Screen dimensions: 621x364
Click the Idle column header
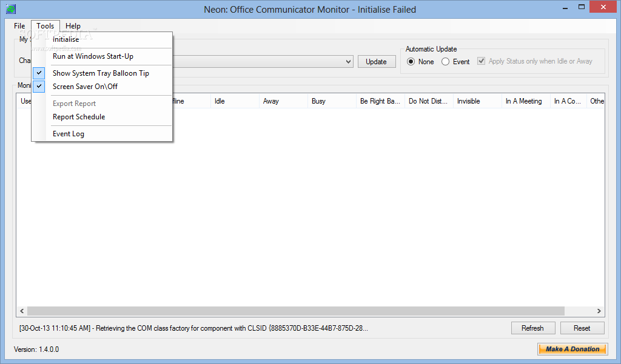(x=235, y=101)
